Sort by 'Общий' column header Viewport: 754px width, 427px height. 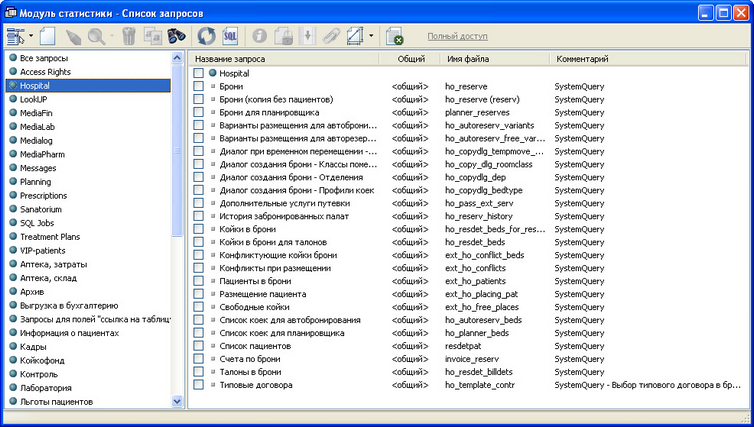[x=410, y=59]
